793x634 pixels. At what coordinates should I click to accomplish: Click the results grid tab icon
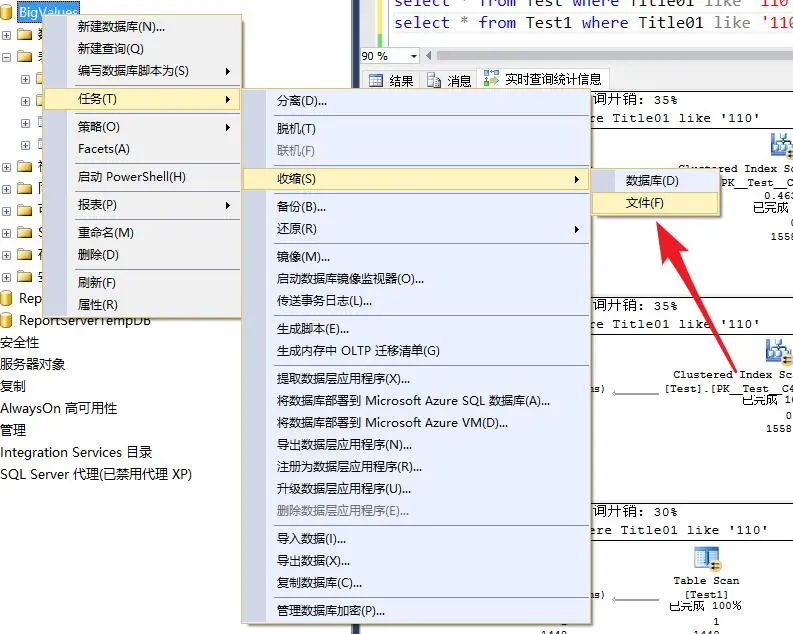click(x=376, y=80)
